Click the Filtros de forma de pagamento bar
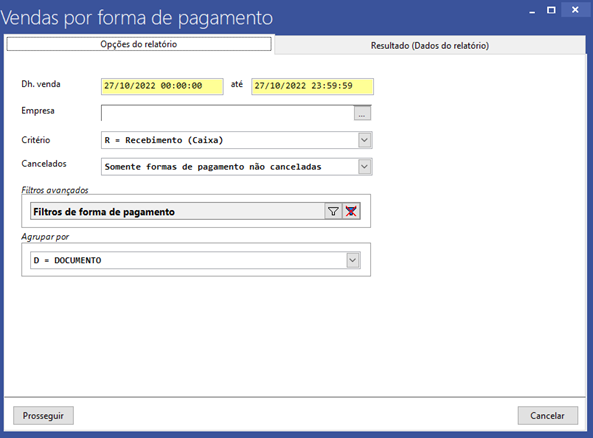This screenshot has width=593, height=438. pyautogui.click(x=177, y=211)
